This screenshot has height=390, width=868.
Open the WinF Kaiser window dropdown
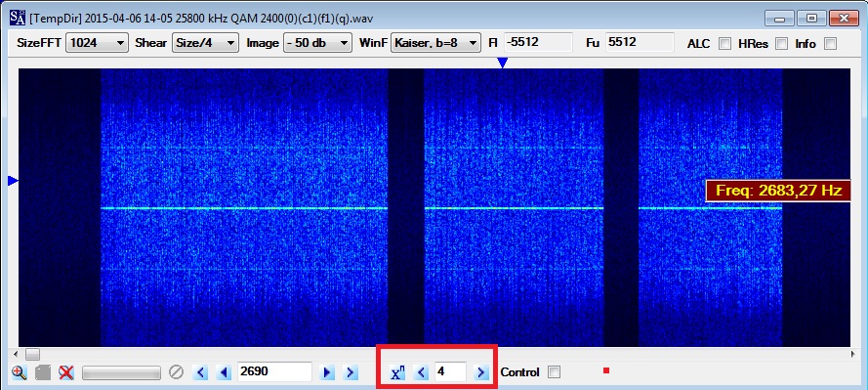tap(435, 43)
